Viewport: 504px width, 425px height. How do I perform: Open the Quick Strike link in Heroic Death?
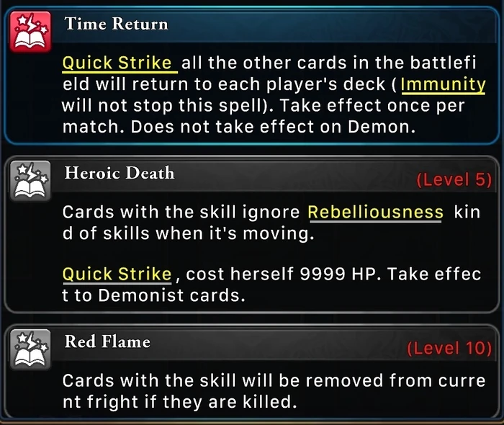click(x=117, y=274)
